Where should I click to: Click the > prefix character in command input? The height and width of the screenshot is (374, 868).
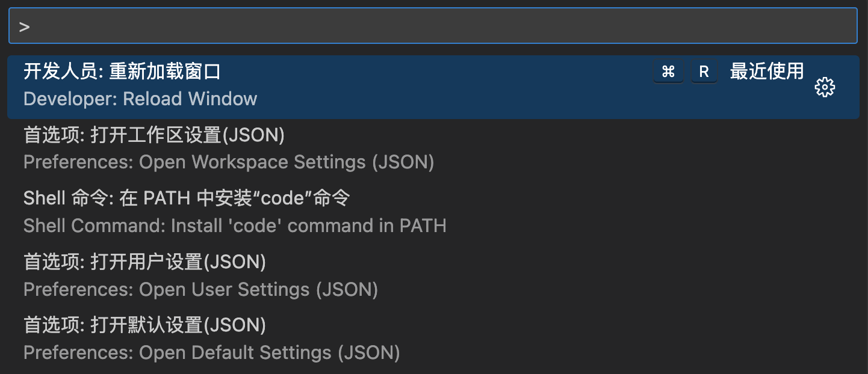pos(24,26)
